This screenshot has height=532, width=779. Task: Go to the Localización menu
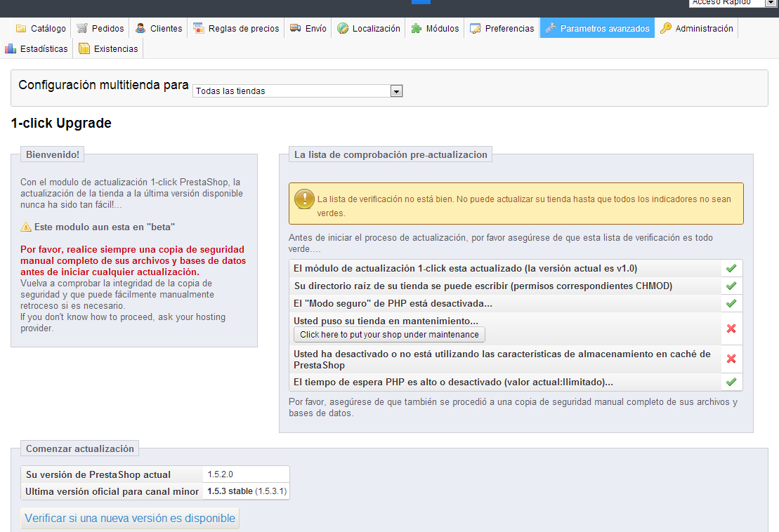[369, 28]
